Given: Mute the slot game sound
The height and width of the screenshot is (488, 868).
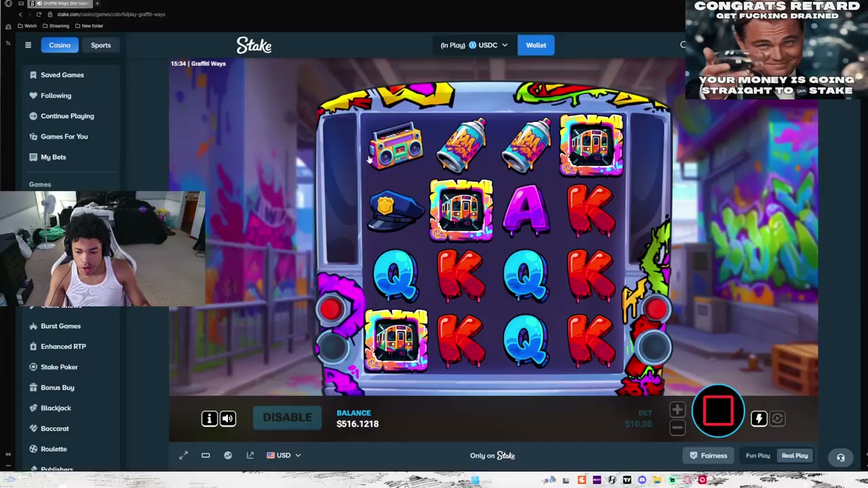Looking at the screenshot, I should pyautogui.click(x=228, y=418).
